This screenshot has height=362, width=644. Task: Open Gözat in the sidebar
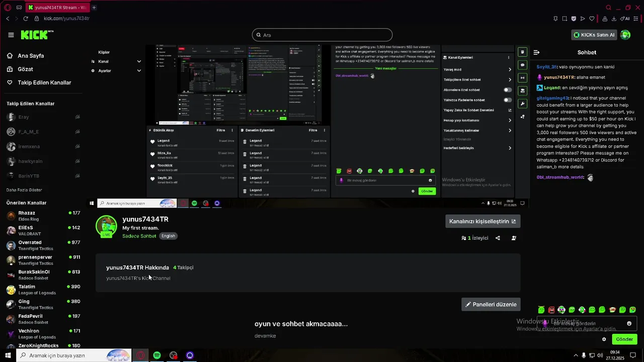tap(20, 69)
